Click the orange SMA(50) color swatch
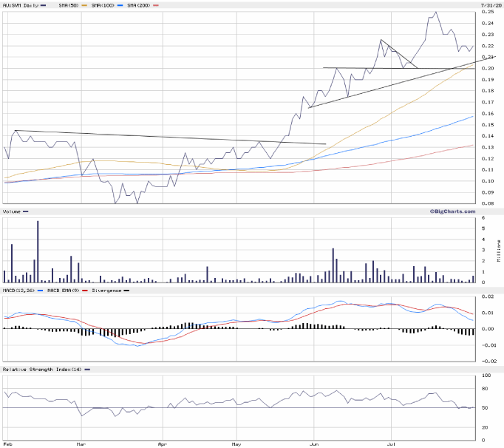This screenshot has height=448, width=504. point(84,6)
